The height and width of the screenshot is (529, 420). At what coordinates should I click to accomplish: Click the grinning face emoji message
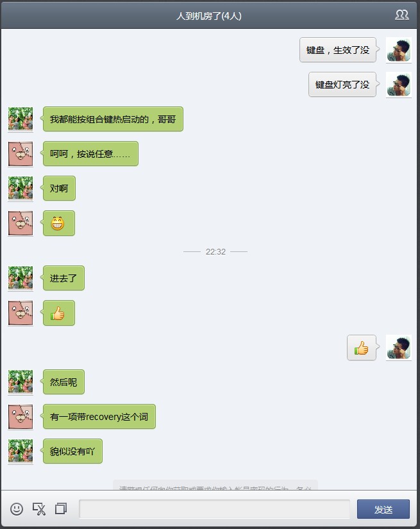(58, 223)
